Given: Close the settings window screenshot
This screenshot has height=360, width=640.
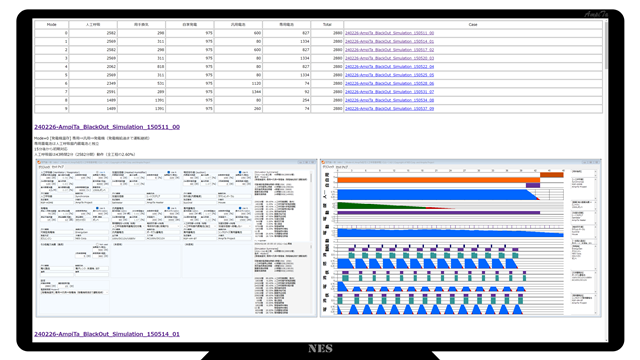Looking at the screenshot, I should 313,162.
